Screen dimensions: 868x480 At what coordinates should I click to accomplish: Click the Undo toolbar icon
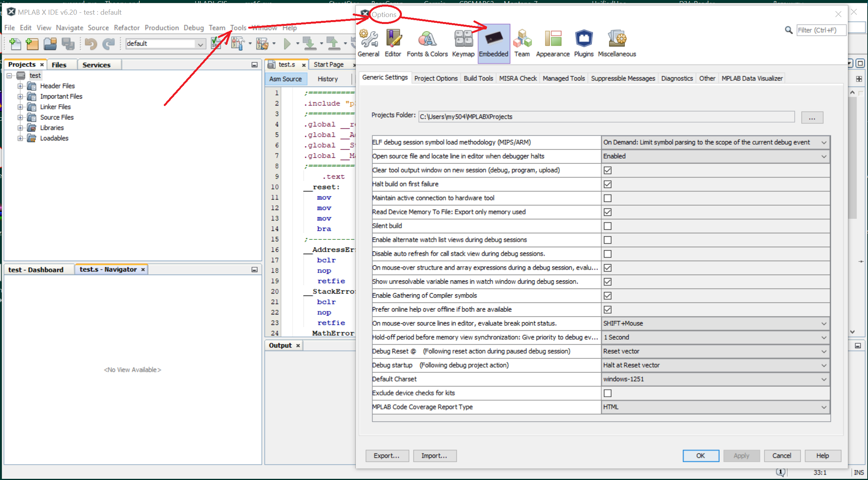click(91, 44)
